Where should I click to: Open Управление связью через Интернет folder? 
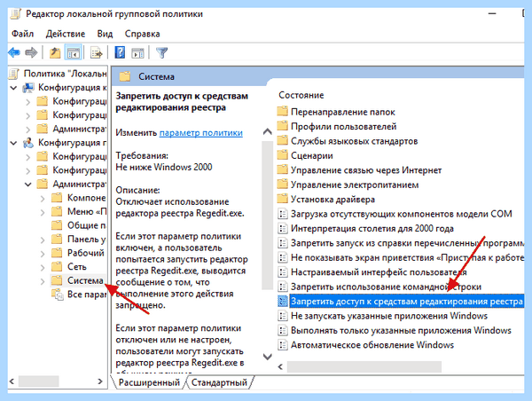pos(366,170)
